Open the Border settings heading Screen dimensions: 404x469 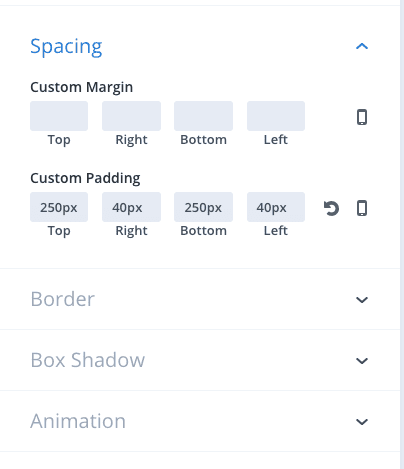click(62, 299)
